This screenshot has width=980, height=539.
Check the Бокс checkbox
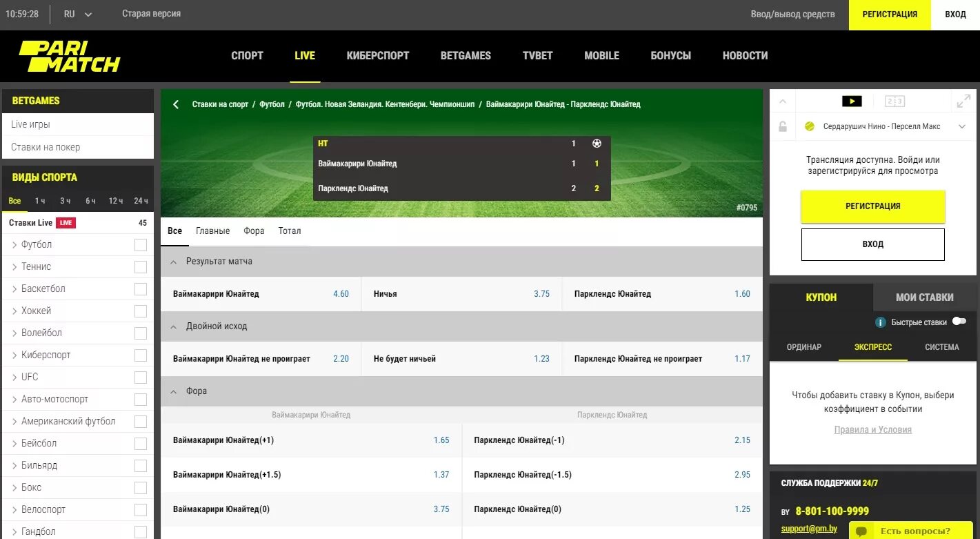click(x=141, y=488)
